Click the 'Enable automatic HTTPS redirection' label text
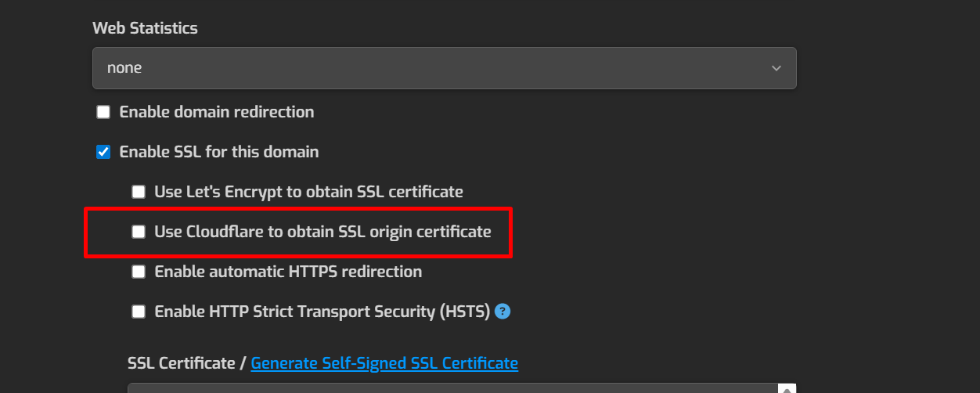The image size is (980, 393). click(x=288, y=272)
